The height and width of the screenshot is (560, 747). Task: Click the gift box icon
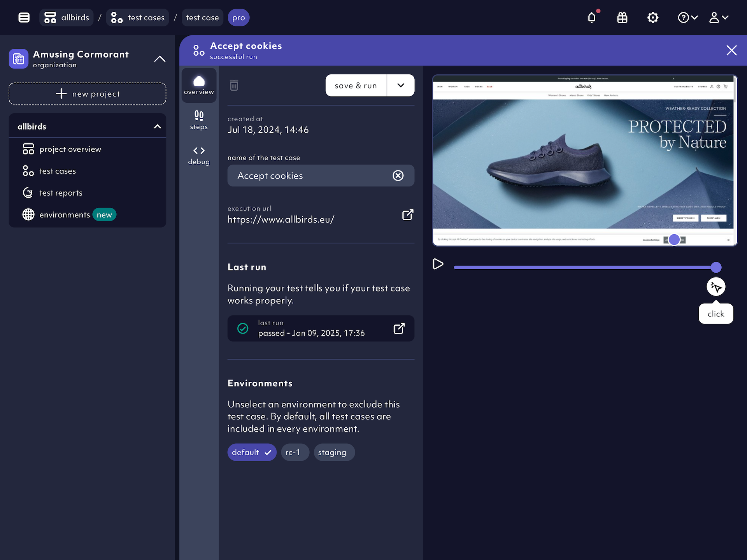pyautogui.click(x=622, y=18)
